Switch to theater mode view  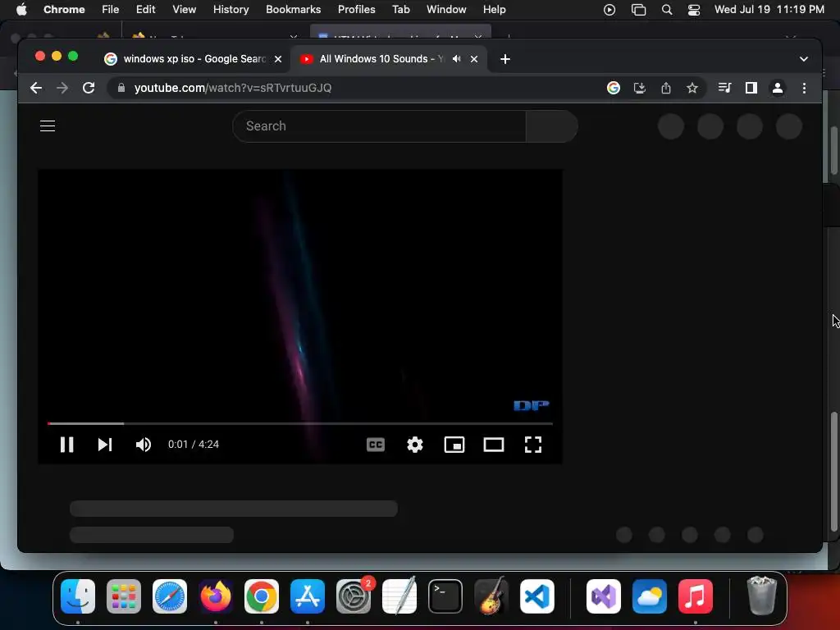493,445
